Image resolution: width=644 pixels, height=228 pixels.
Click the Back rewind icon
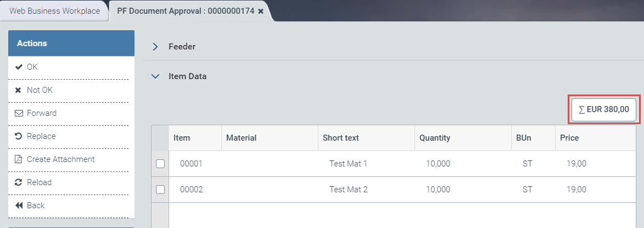point(18,205)
